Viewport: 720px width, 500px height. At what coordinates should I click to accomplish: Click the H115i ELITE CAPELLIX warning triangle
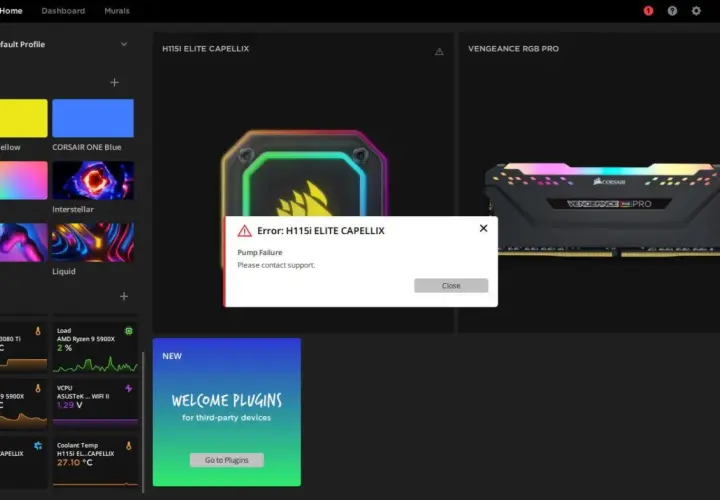(x=439, y=51)
